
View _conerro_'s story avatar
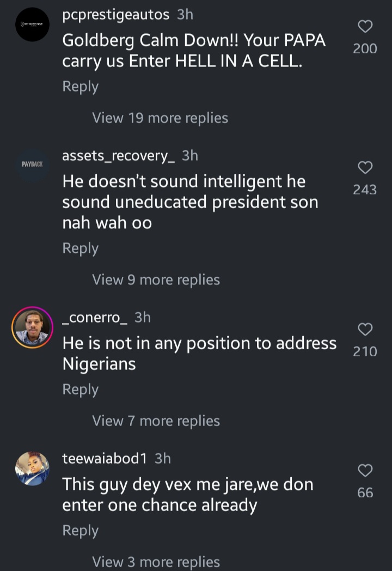click(32, 327)
